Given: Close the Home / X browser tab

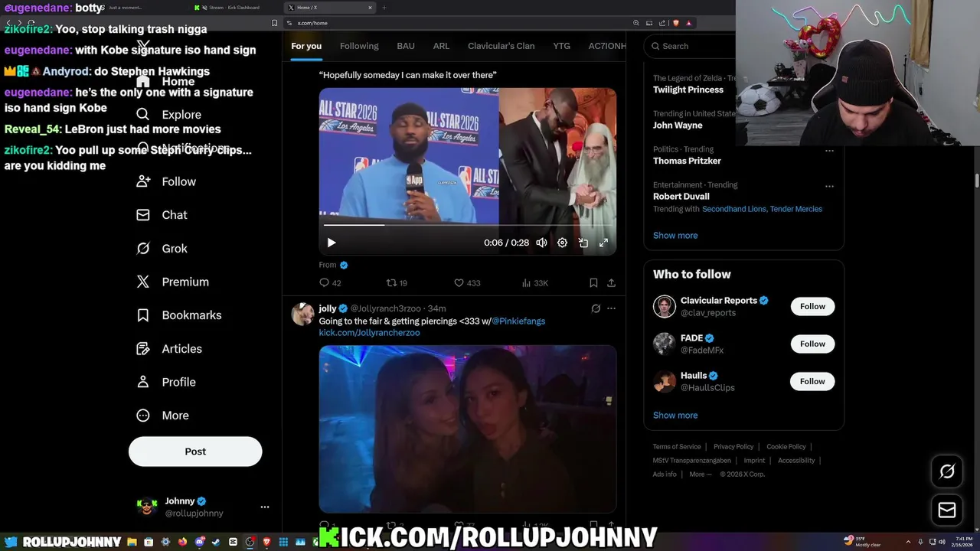Looking at the screenshot, I should pos(371,8).
